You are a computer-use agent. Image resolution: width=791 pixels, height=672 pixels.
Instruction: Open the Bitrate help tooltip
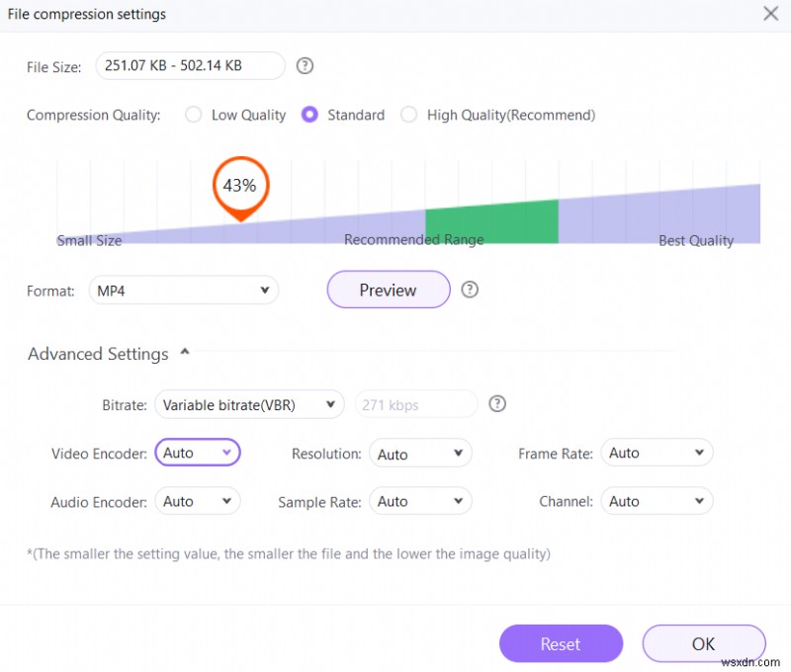[x=497, y=404]
